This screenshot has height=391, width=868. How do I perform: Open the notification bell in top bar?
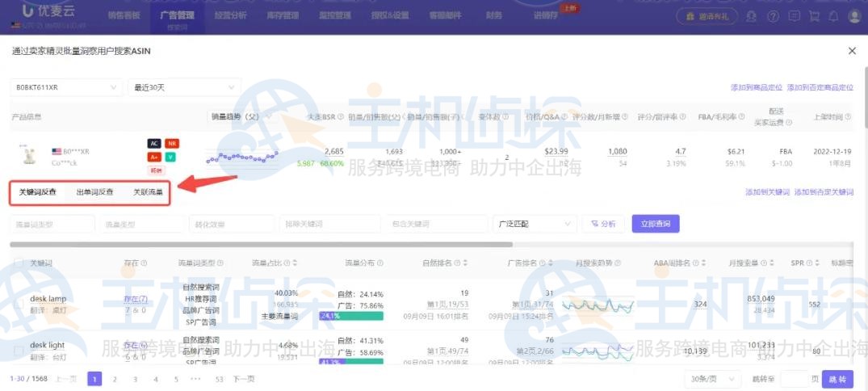(833, 16)
